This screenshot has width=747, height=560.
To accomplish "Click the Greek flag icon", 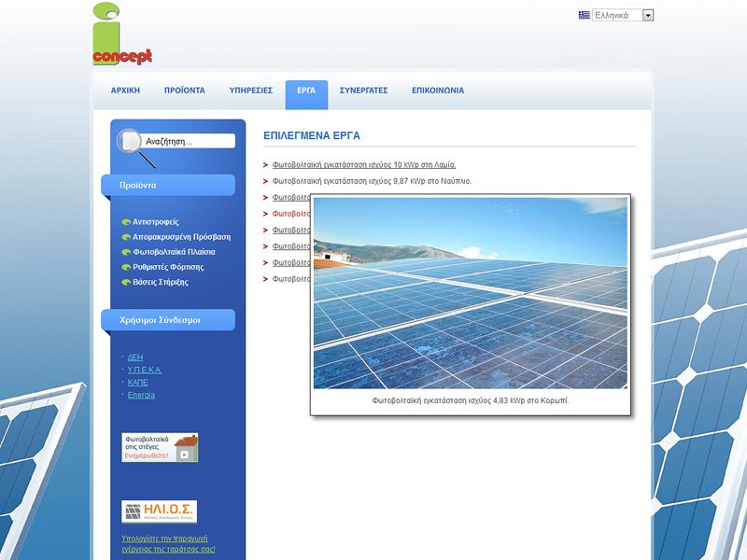I will click(585, 15).
